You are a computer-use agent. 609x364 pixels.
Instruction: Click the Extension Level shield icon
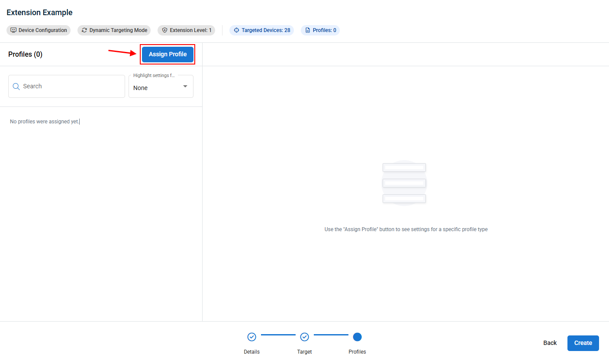click(164, 30)
